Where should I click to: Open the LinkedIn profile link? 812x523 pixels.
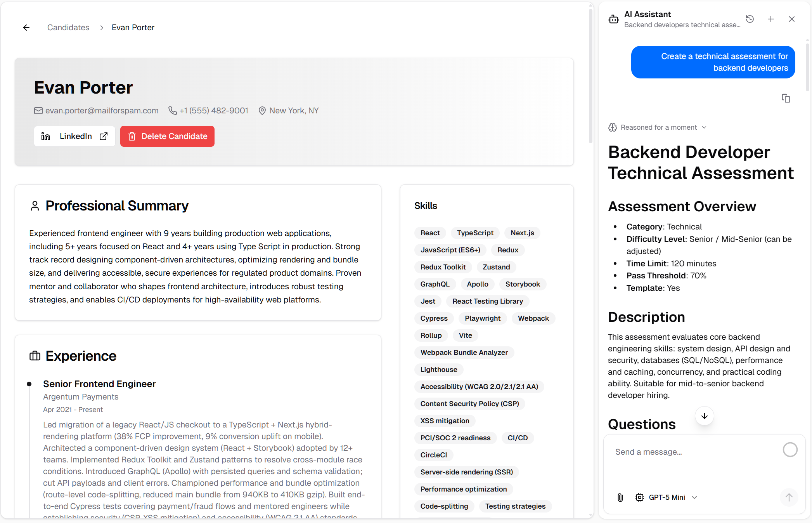point(74,136)
